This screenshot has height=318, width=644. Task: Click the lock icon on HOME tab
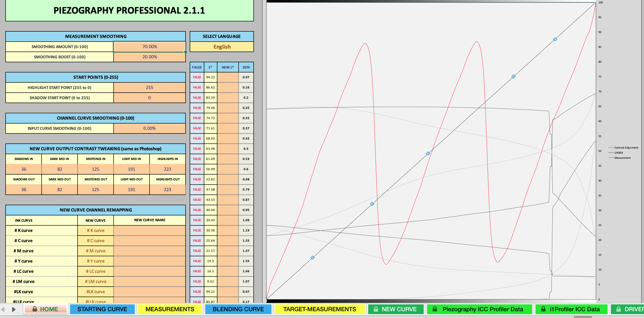coord(35,309)
